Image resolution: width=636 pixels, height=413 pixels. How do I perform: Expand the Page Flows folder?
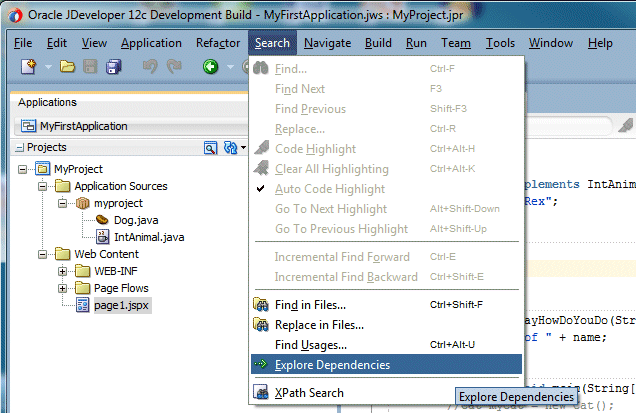pyautogui.click(x=62, y=288)
